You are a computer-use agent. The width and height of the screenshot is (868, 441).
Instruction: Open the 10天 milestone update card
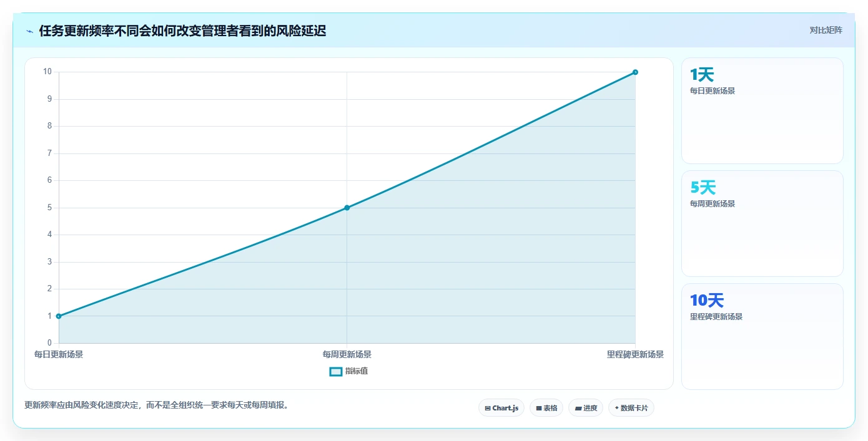click(x=762, y=337)
